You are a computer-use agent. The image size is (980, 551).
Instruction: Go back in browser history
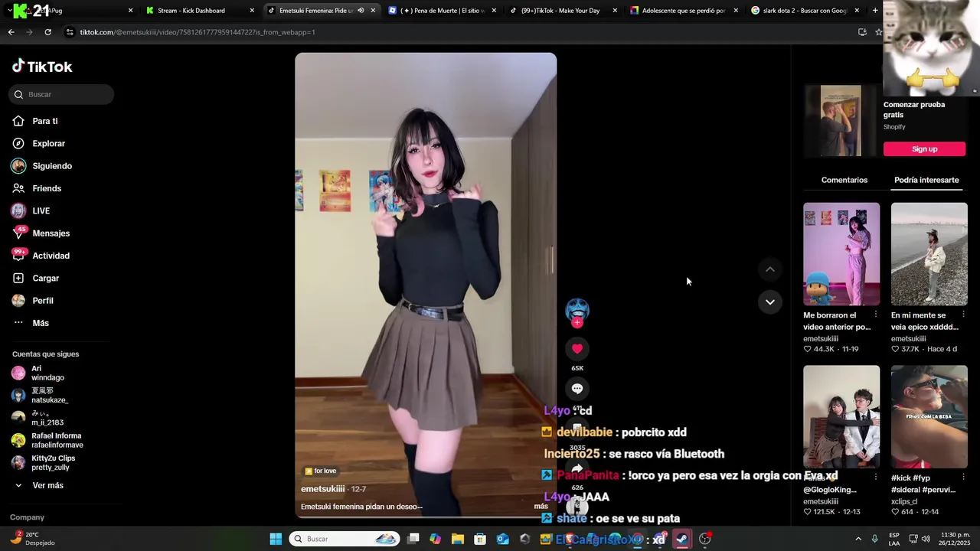point(11,32)
